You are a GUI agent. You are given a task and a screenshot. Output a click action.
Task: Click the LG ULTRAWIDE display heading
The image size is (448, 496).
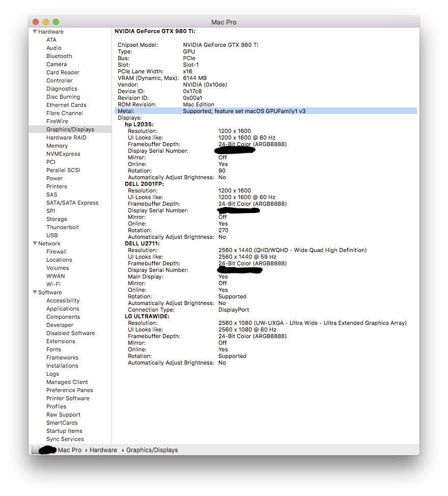[147, 316]
